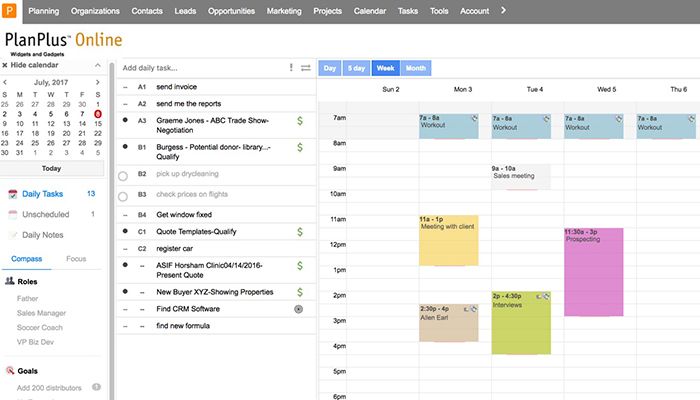Click the Today button under mini calendar
700x400 pixels.
(52, 168)
